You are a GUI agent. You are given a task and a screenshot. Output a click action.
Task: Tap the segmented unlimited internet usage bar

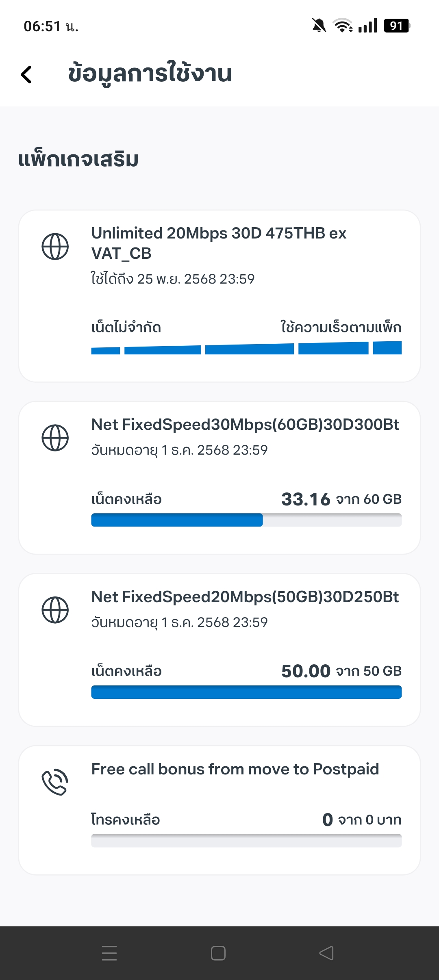(x=246, y=349)
